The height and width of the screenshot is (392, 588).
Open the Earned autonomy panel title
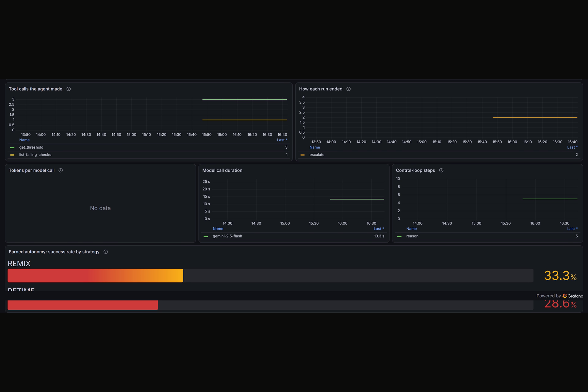point(54,252)
